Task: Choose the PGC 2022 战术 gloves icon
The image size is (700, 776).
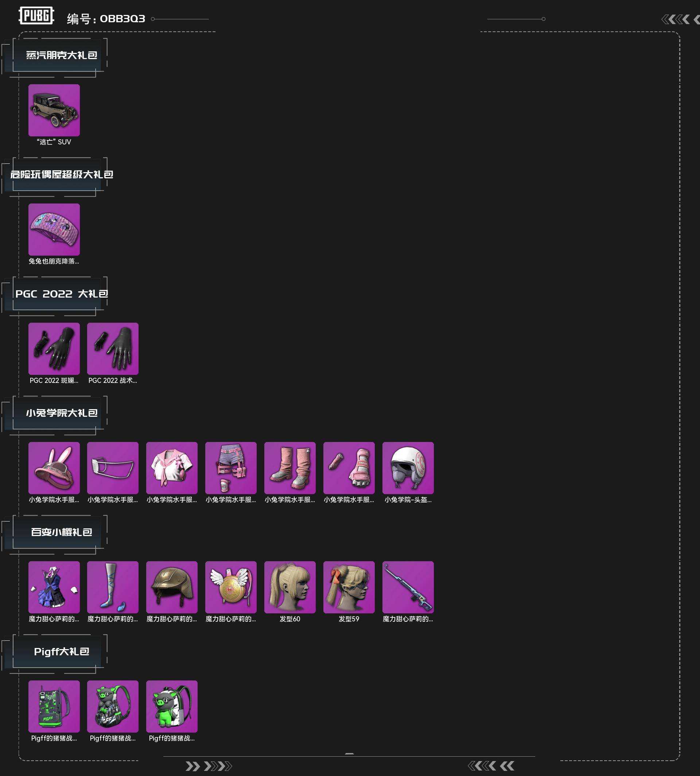Action: click(113, 349)
